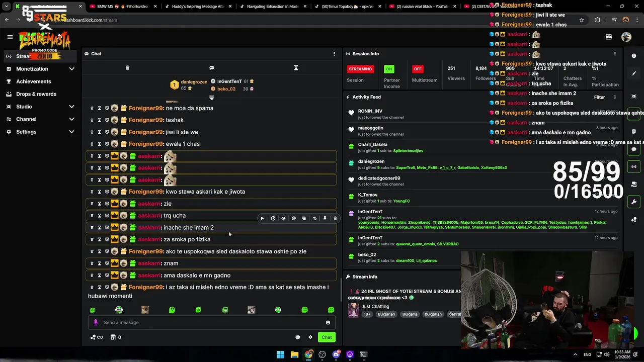
Task: Click the clock icon in message hover toolbar
Action: (x=273, y=219)
